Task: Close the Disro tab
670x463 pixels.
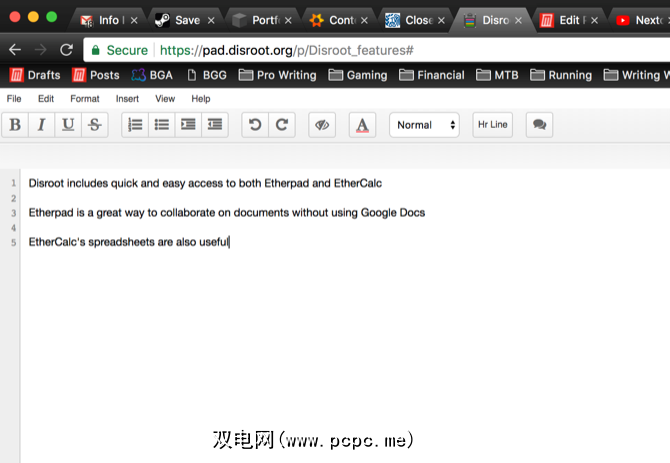Action: coord(518,20)
